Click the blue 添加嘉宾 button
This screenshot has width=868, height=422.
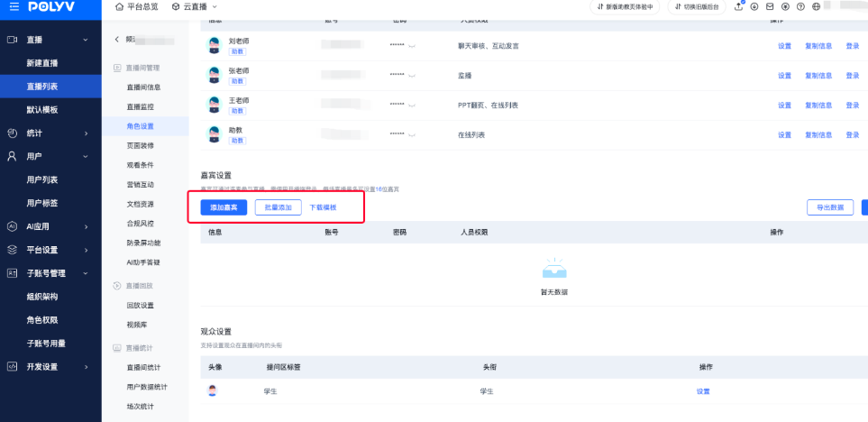pyautogui.click(x=224, y=207)
